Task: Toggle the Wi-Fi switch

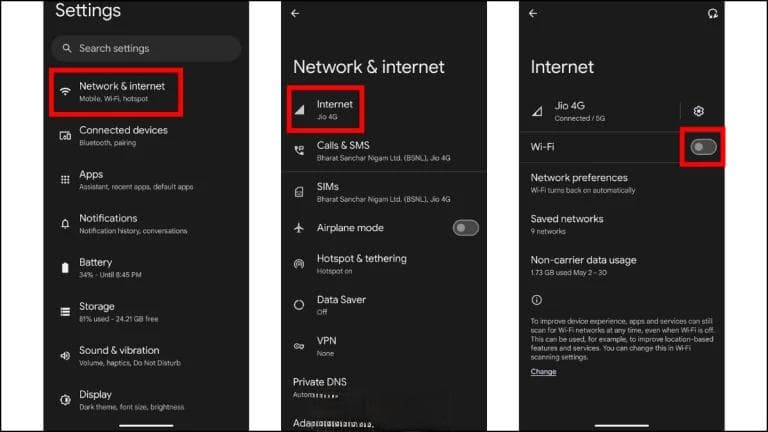Action: 703,147
